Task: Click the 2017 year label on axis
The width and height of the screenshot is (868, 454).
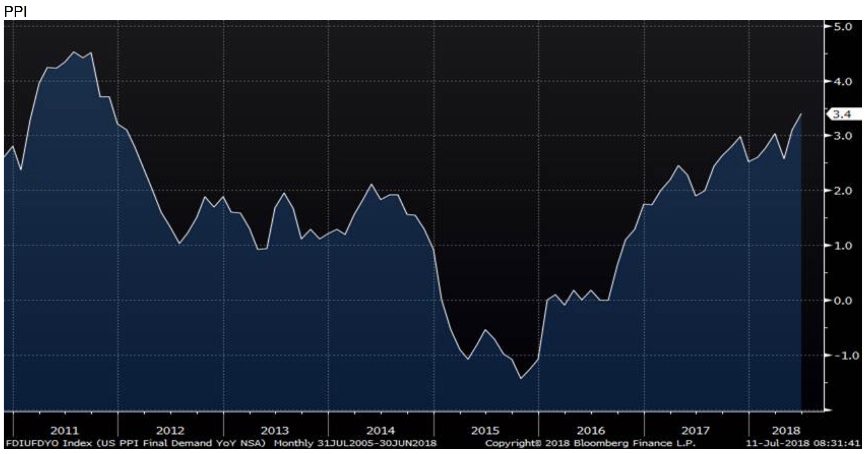Action: [695, 430]
